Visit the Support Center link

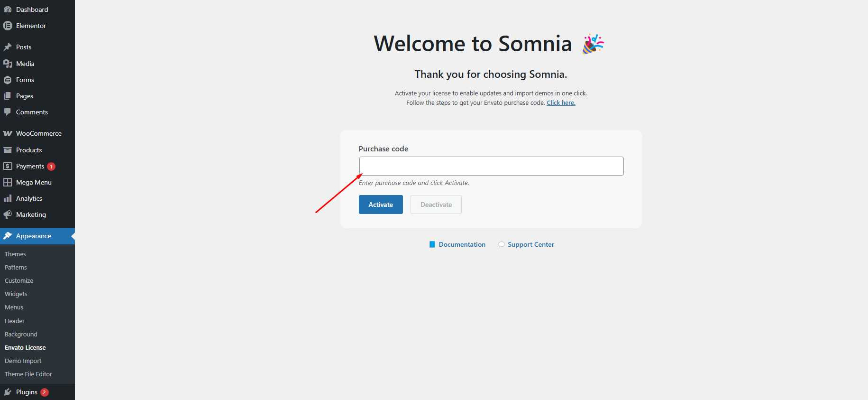coord(530,244)
